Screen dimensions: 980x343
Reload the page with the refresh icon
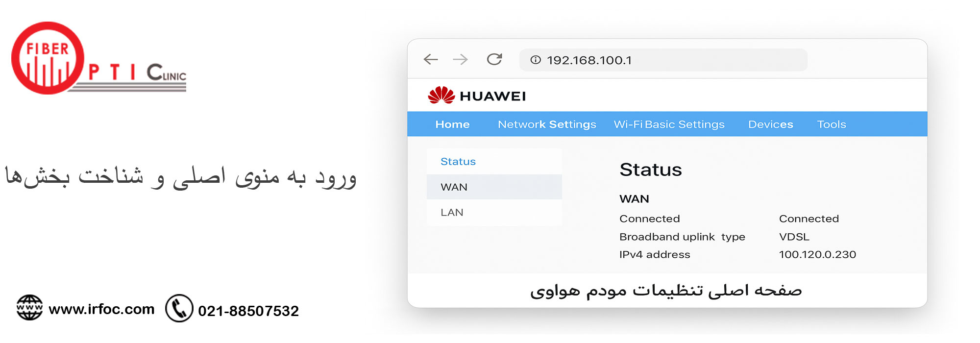pyautogui.click(x=494, y=59)
